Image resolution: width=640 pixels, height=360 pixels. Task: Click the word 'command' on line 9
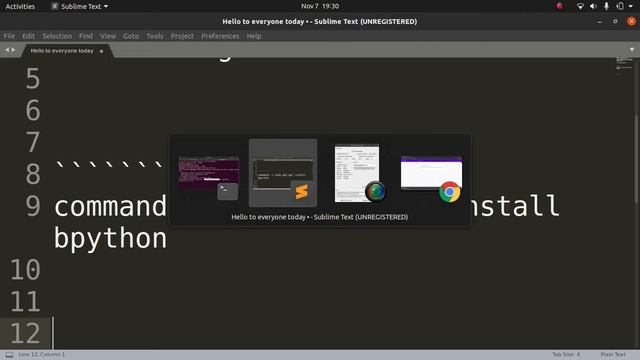[110, 207]
